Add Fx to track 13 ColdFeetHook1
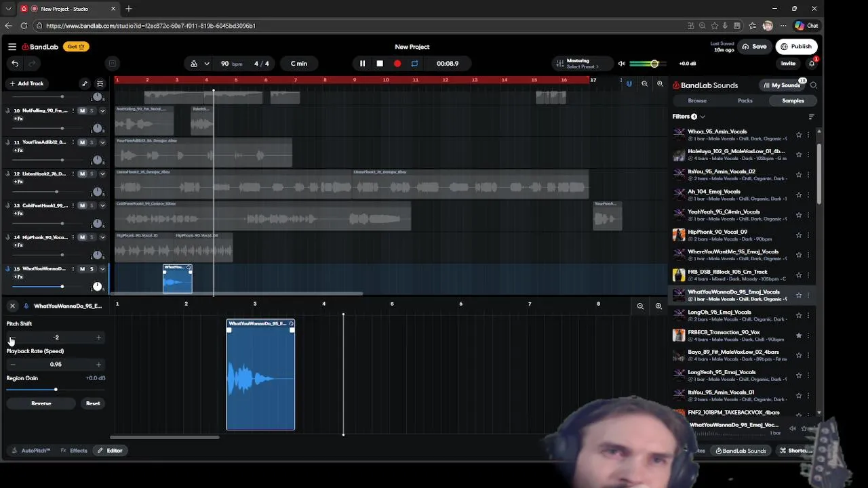 18,213
